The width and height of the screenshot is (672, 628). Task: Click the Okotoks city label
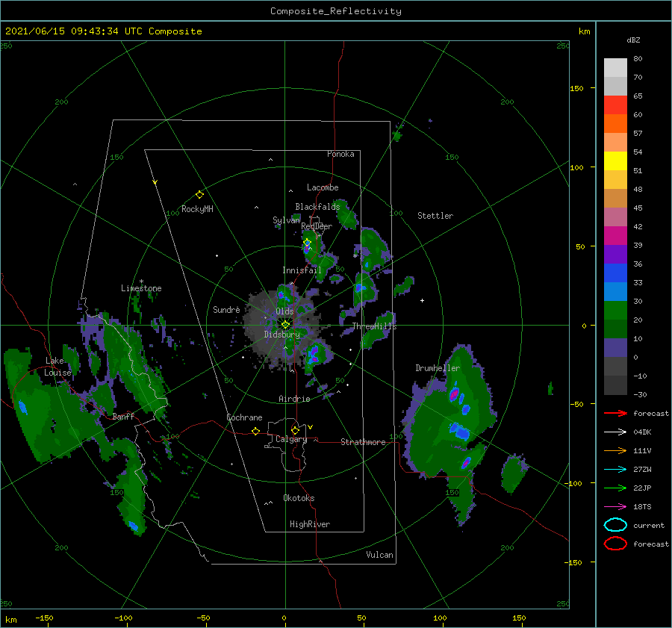point(299,498)
